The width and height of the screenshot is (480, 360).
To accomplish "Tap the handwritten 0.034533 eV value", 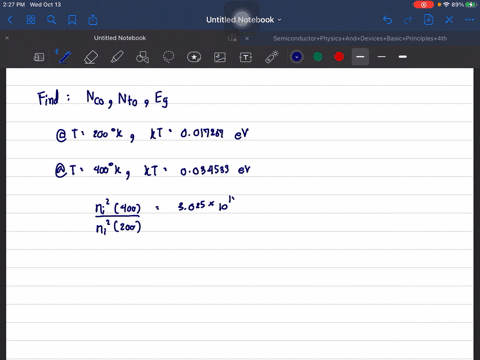I will [x=215, y=170].
